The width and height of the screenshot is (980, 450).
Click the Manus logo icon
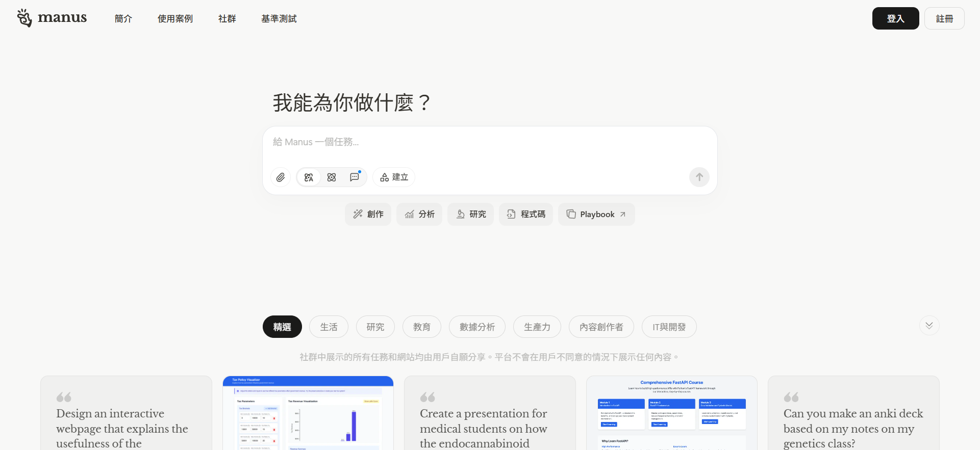click(24, 18)
